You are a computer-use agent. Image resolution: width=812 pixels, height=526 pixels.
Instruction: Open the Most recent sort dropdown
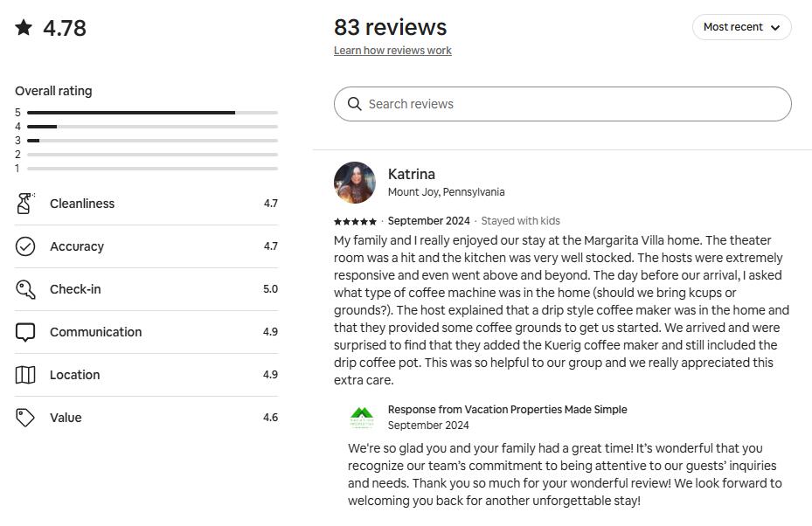[x=741, y=27]
